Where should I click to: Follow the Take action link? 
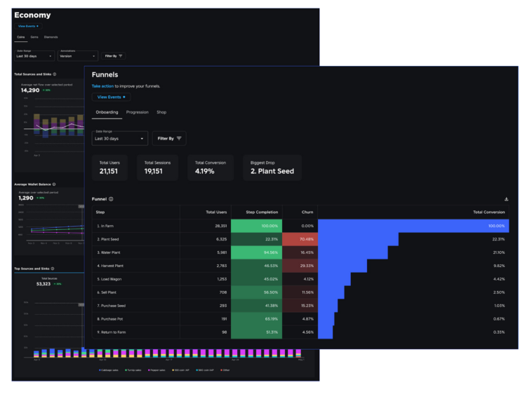tap(102, 86)
